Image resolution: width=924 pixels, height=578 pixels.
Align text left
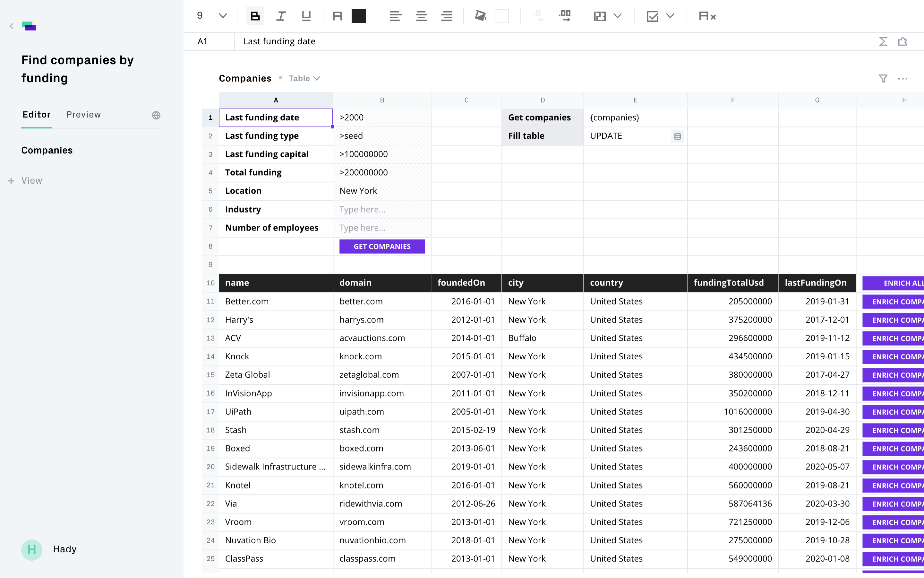tap(396, 16)
